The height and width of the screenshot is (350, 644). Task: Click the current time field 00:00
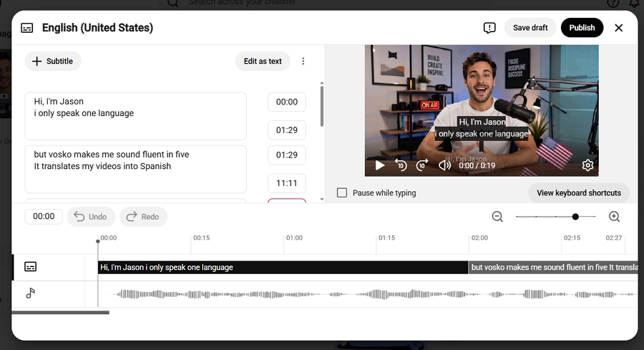pos(44,216)
